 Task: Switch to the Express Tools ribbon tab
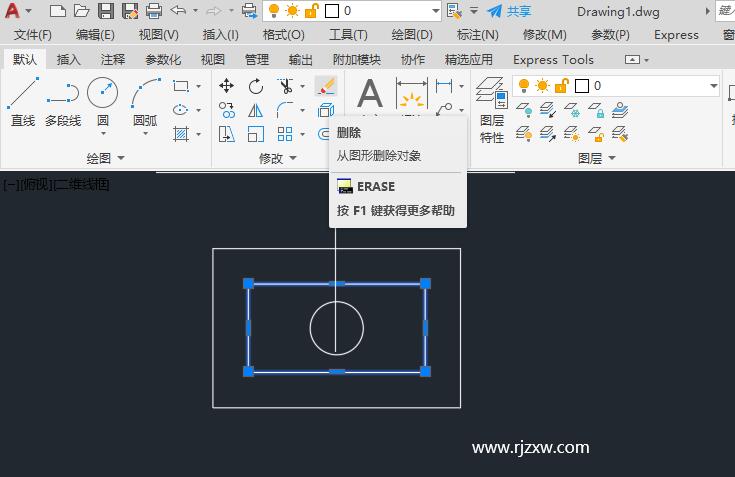tap(553, 60)
